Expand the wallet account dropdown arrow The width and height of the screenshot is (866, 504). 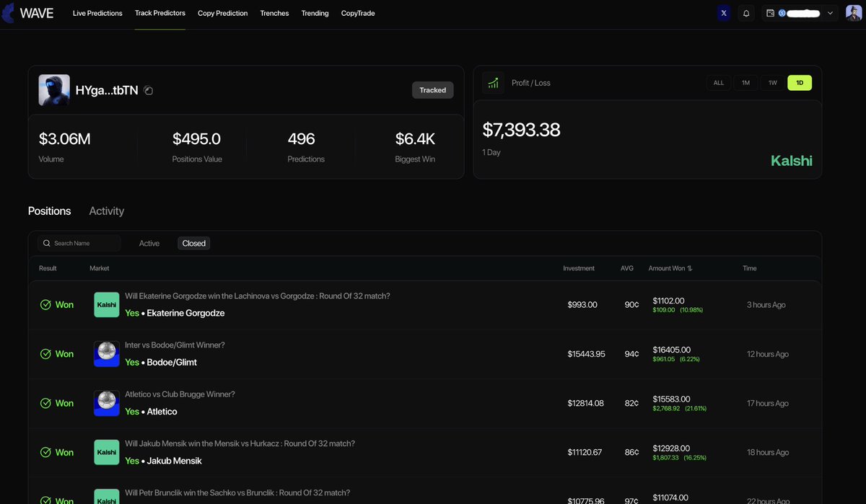(x=830, y=13)
